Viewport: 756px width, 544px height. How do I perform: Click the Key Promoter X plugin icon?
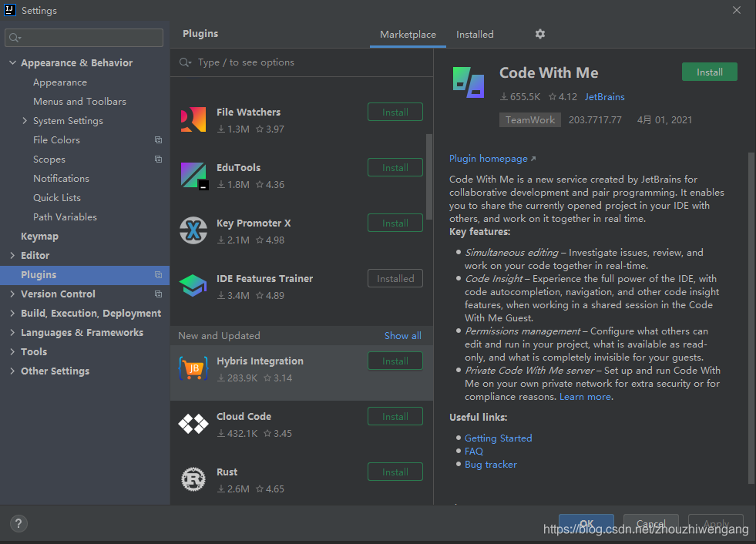193,230
